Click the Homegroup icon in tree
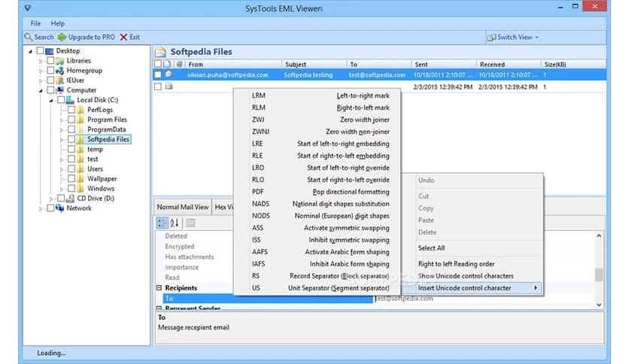The width and height of the screenshot is (629, 364). tap(59, 71)
